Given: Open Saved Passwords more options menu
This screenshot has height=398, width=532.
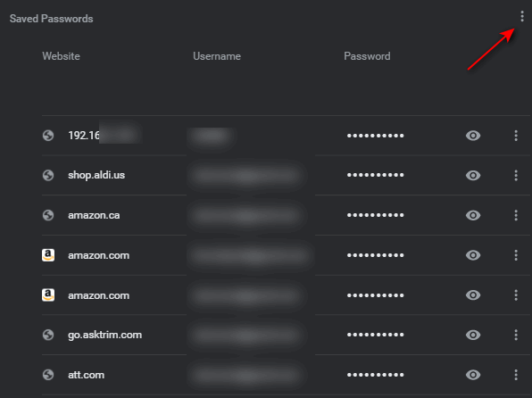Looking at the screenshot, I should point(522,16).
